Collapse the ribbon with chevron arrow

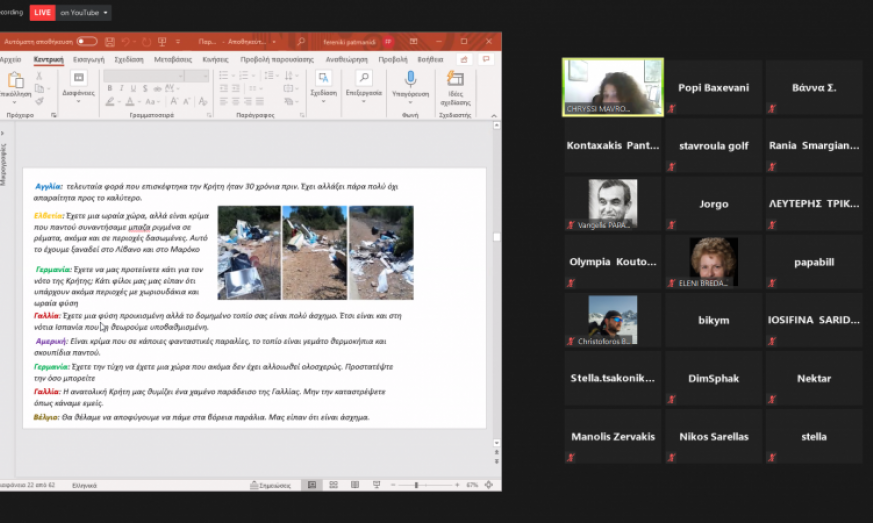pos(494,115)
